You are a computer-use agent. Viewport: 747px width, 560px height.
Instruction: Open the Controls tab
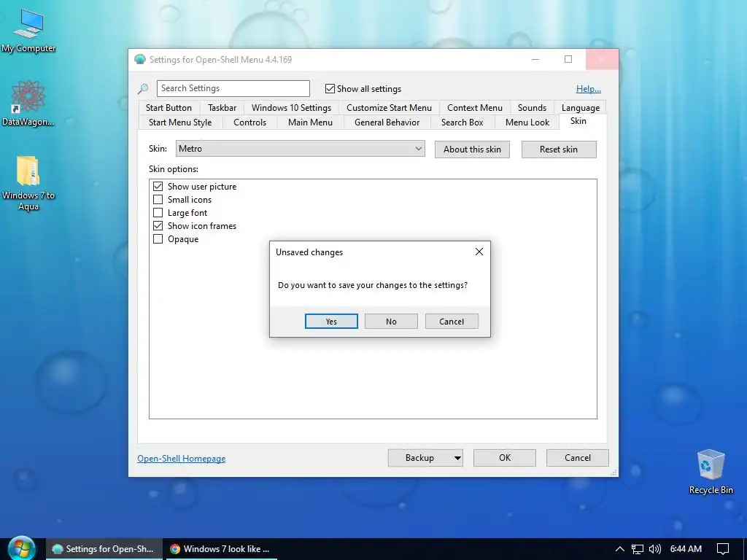pos(249,122)
